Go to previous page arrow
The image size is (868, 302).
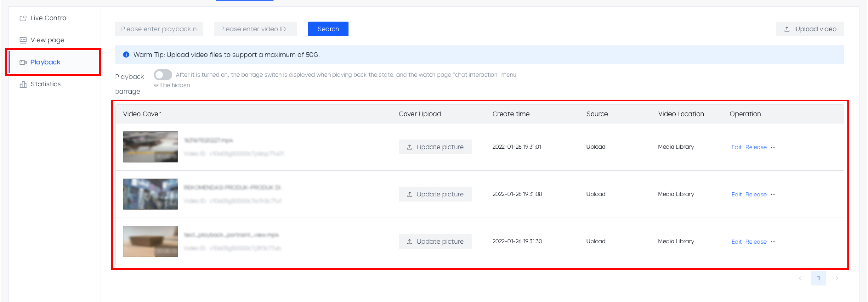tap(800, 278)
